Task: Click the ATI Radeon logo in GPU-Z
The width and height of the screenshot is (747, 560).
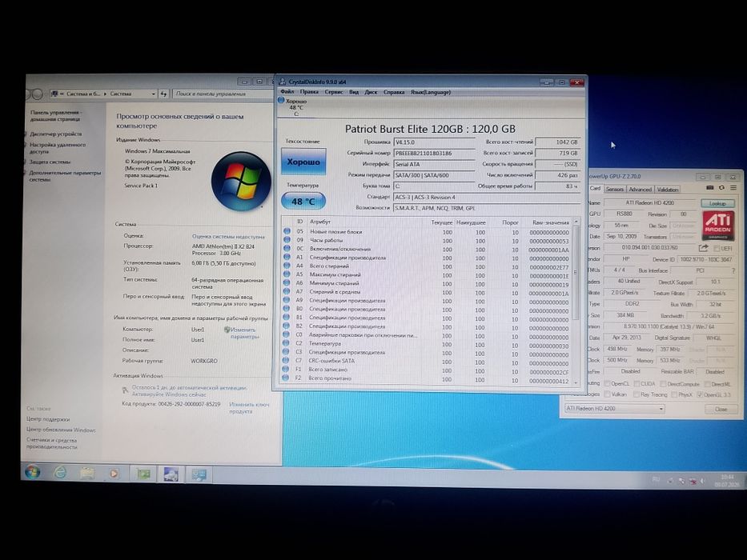Action: pos(718,226)
